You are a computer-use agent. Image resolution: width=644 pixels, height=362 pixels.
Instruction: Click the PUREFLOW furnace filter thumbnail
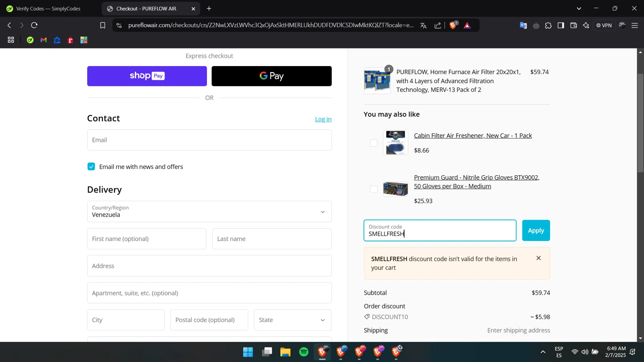point(377,81)
